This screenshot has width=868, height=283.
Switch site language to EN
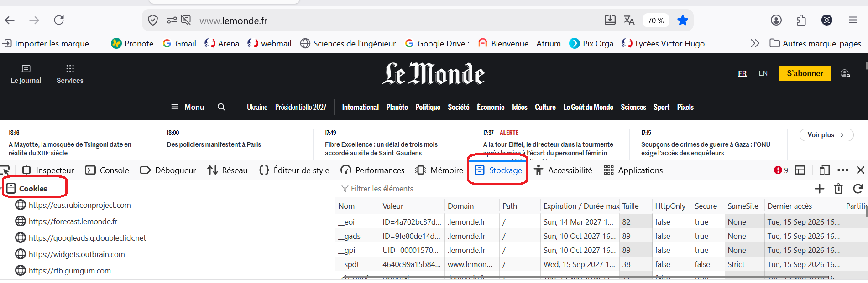763,73
